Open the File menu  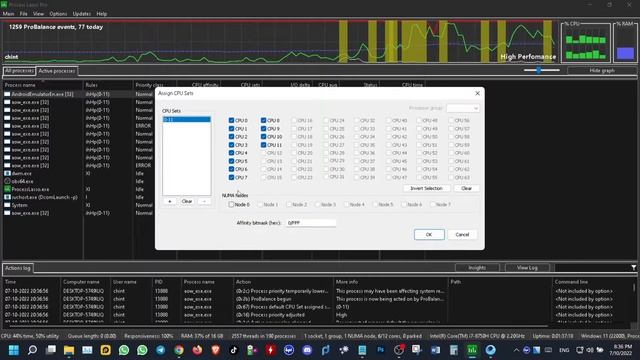click(24, 13)
